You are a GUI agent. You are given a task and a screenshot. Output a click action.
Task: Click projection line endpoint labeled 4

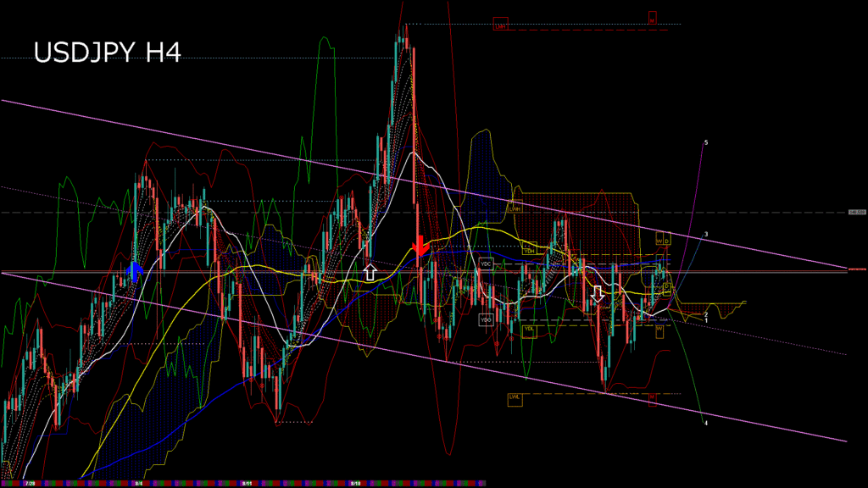point(706,423)
